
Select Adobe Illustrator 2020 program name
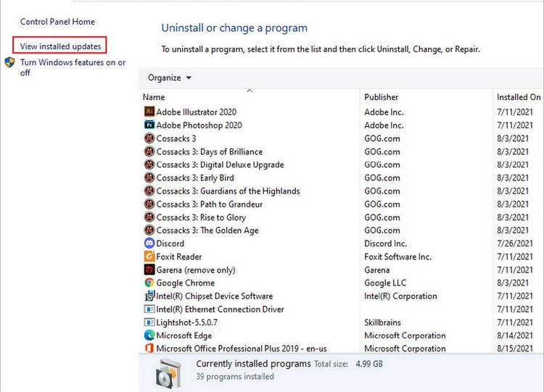point(196,112)
